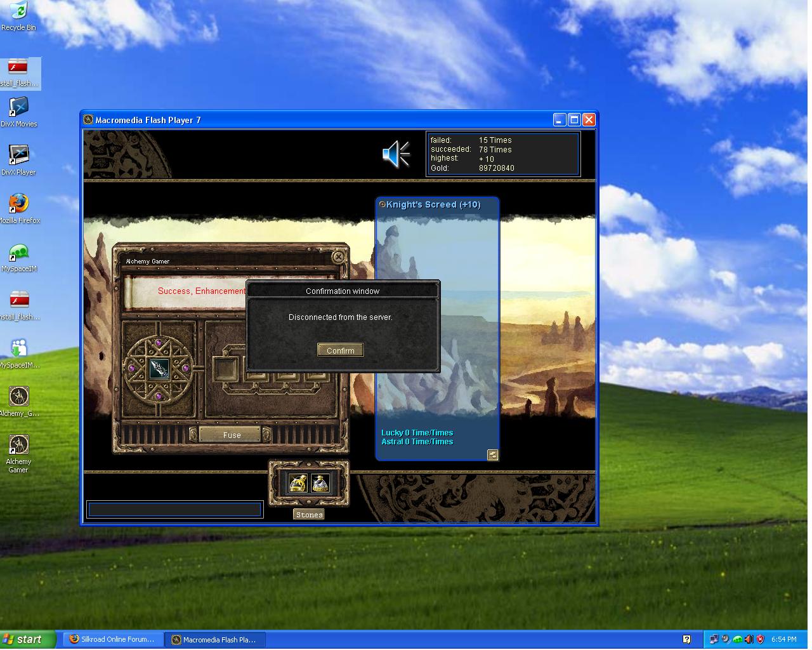
Task: Click the Fuse button
Action: click(x=232, y=435)
